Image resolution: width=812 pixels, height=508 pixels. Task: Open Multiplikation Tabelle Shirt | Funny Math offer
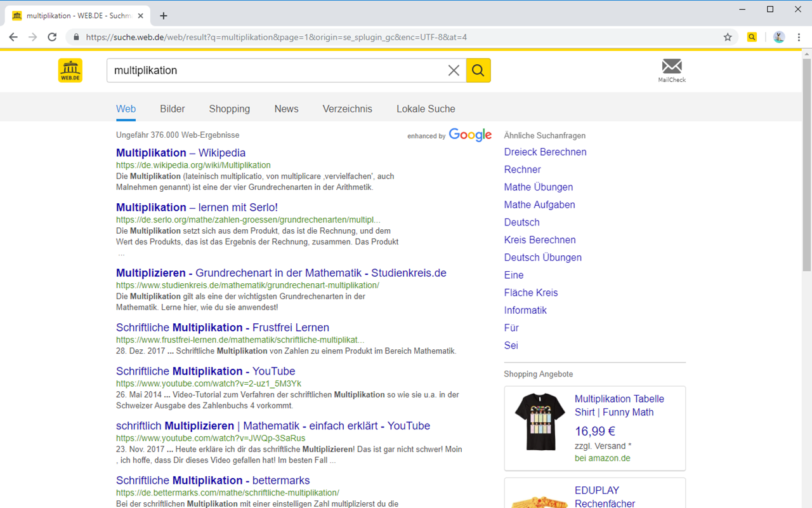point(619,406)
